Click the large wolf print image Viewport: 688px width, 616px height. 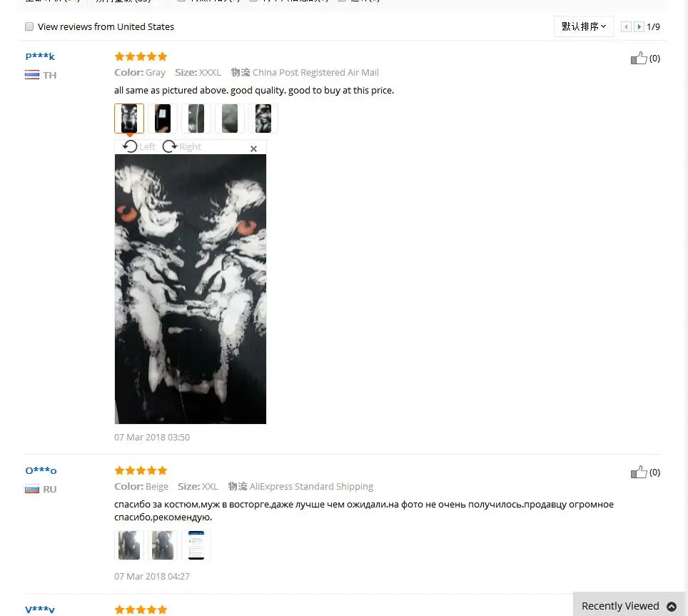(x=191, y=289)
